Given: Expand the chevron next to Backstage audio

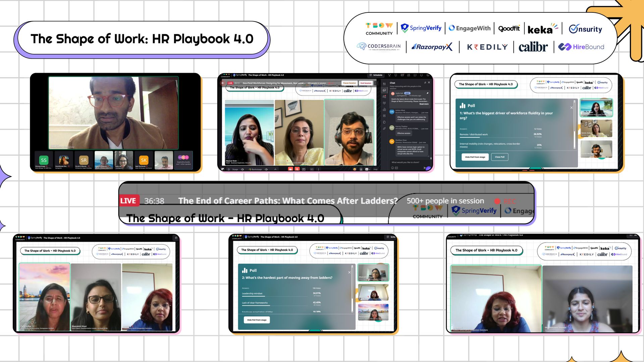Looking at the screenshot, I should click(x=275, y=169).
